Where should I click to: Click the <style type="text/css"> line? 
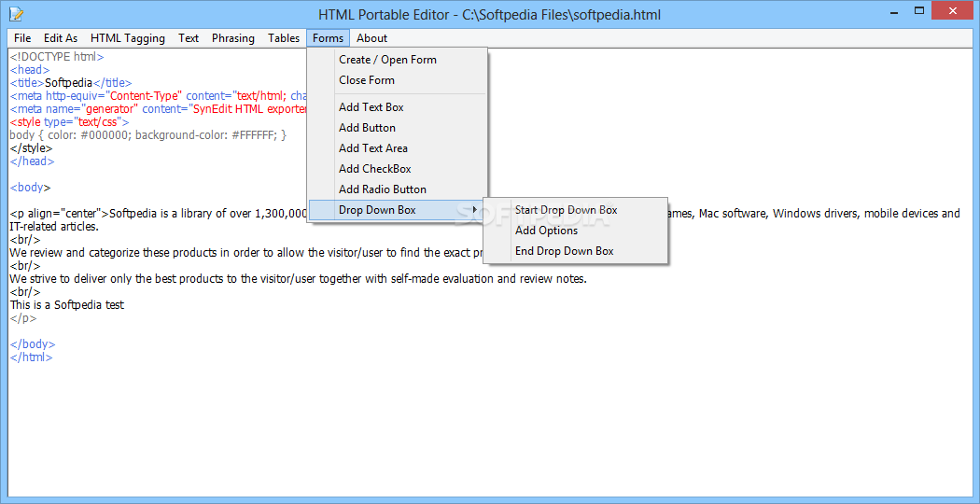point(69,122)
